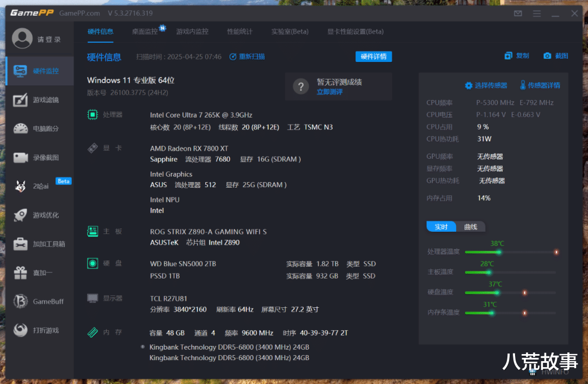This screenshot has width=588, height=384.
Task: Click the second Kingbank DDR5-6800 24GB row
Action: click(229, 358)
